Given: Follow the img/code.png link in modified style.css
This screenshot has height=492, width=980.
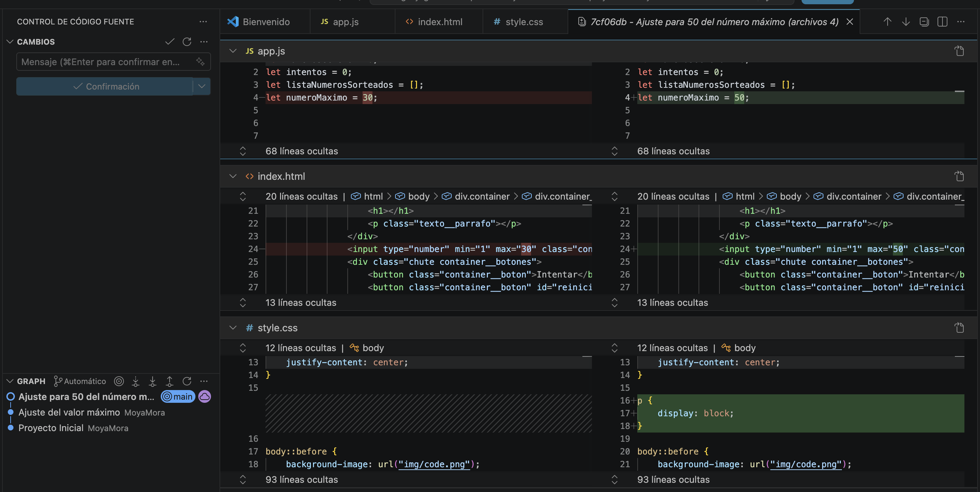Looking at the screenshot, I should [x=806, y=464].
